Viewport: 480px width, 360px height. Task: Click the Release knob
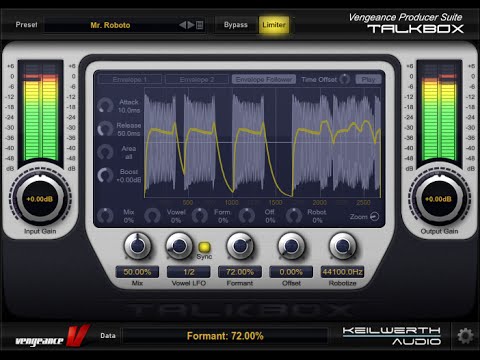(105, 129)
